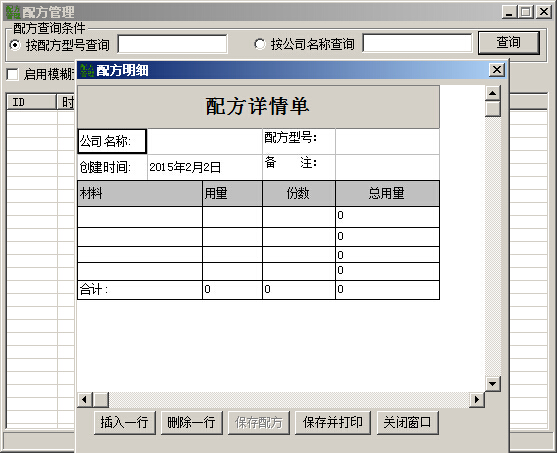Click the horizontal scrollbar right arrow
This screenshot has height=453, width=557.
click(x=477, y=400)
